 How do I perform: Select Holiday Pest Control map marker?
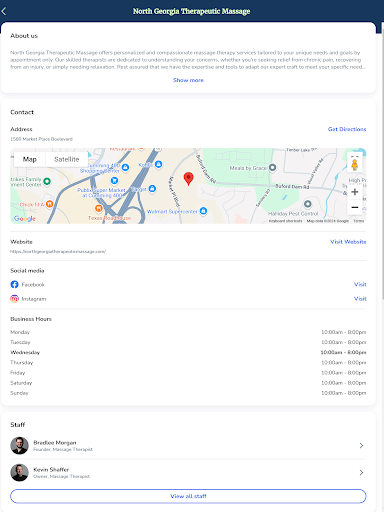tap(308, 203)
